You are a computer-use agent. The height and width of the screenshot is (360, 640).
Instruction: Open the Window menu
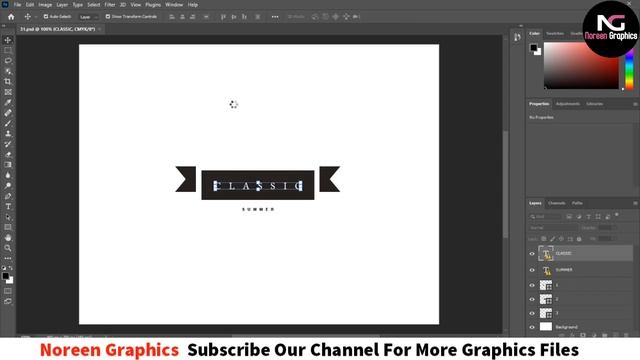click(174, 5)
